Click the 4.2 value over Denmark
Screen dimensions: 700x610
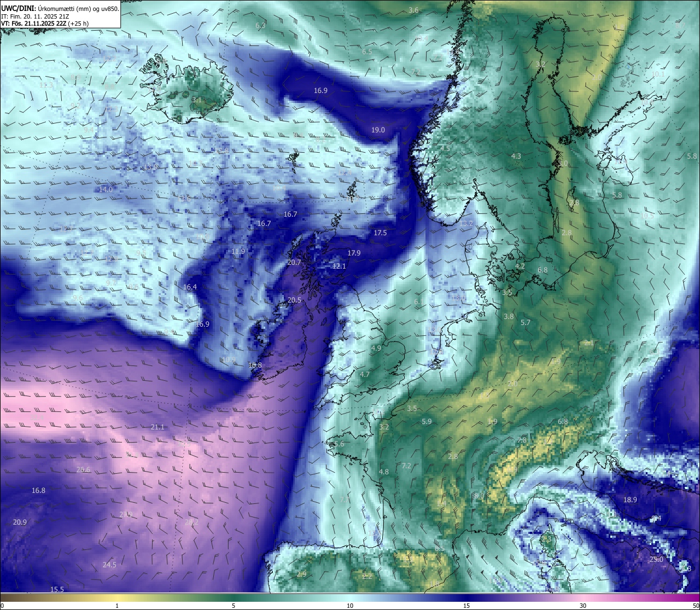[520, 266]
